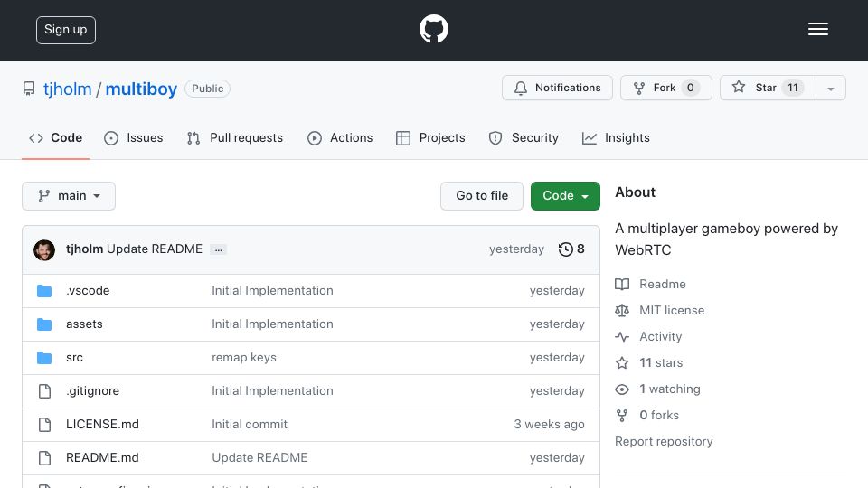Open the MIT license link
The image size is (868, 488).
tap(672, 310)
